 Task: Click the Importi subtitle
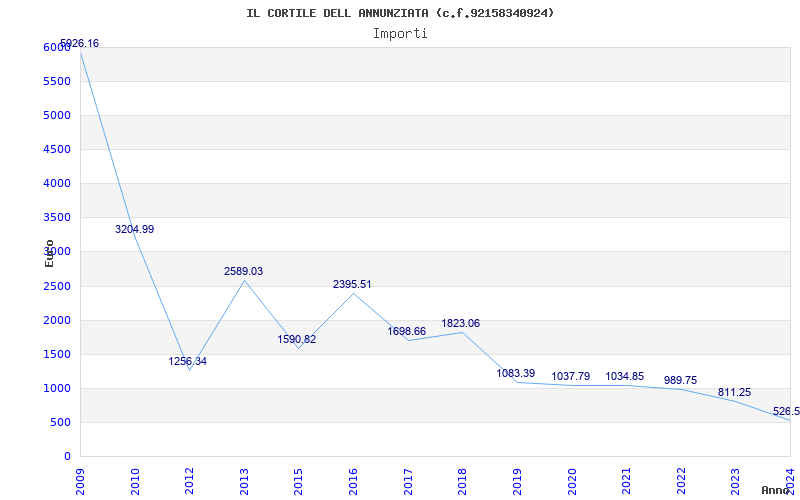pyautogui.click(x=400, y=34)
